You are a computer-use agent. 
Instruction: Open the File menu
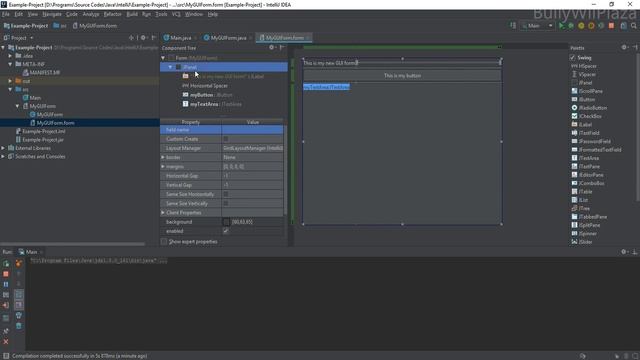coord(6,14)
